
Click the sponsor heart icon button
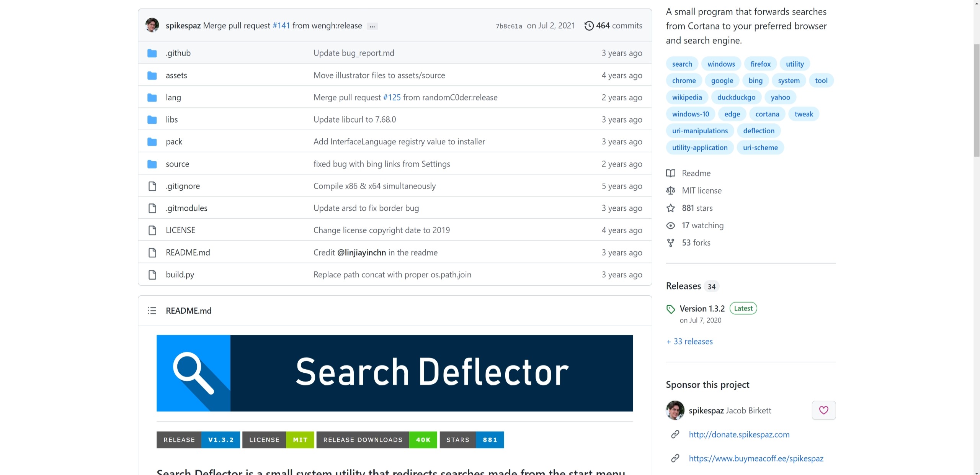(823, 410)
